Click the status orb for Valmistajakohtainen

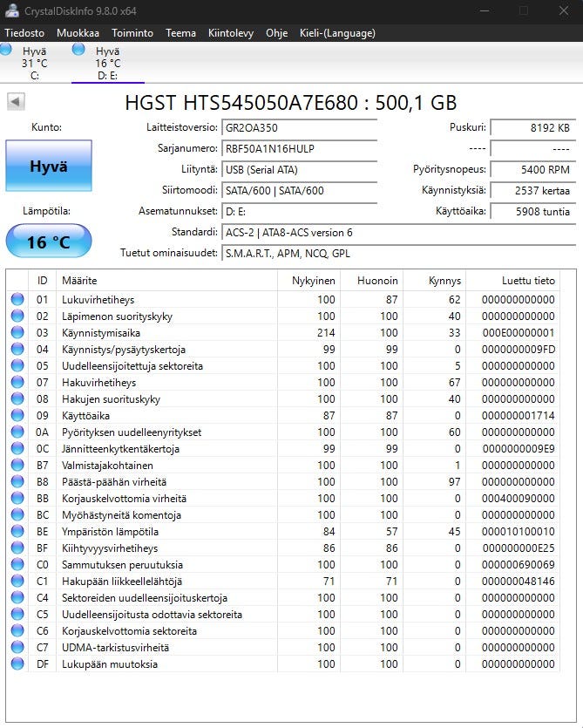pos(17,466)
